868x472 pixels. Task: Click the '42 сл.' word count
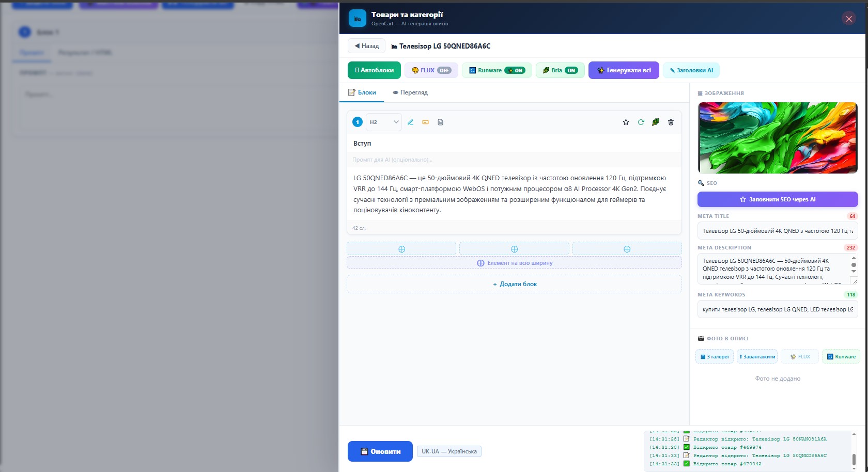point(359,228)
